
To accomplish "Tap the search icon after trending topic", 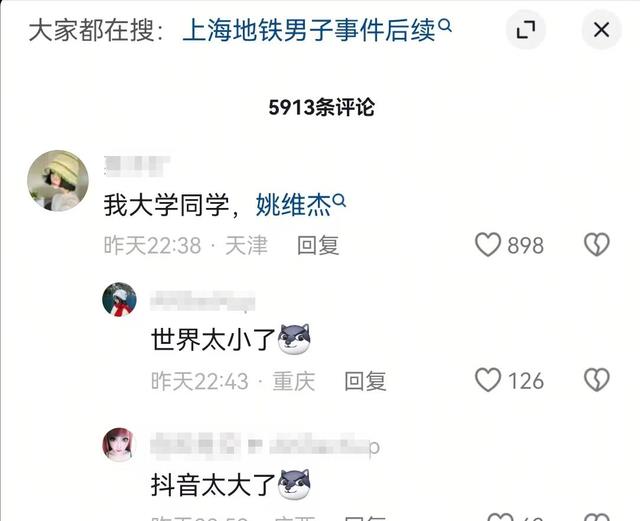I will coord(445,26).
